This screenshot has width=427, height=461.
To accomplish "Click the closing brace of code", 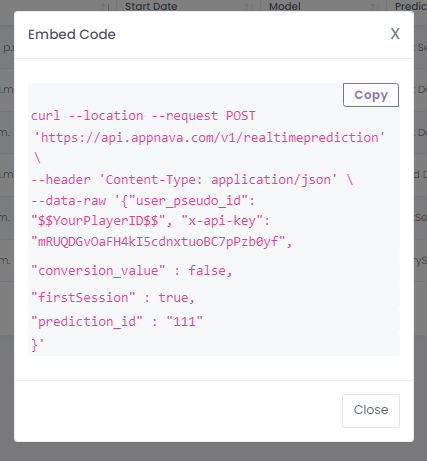I will (x=35, y=345).
